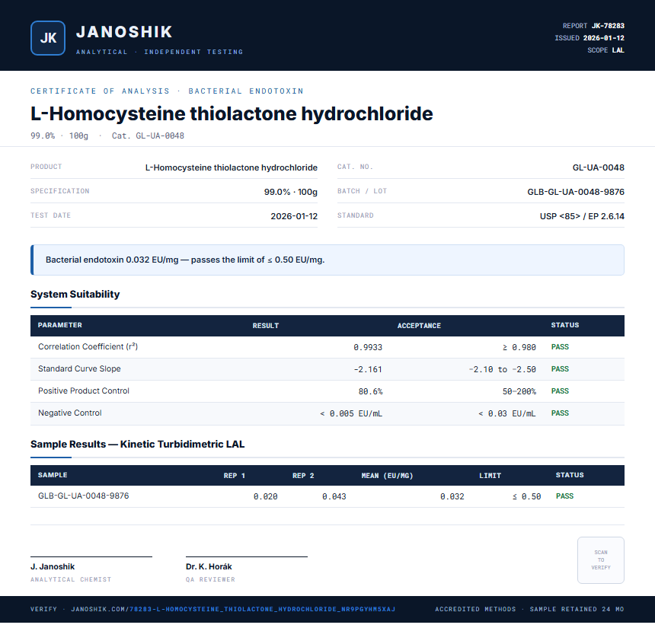Click the ACCREDITED METHODS footer text

[475, 609]
